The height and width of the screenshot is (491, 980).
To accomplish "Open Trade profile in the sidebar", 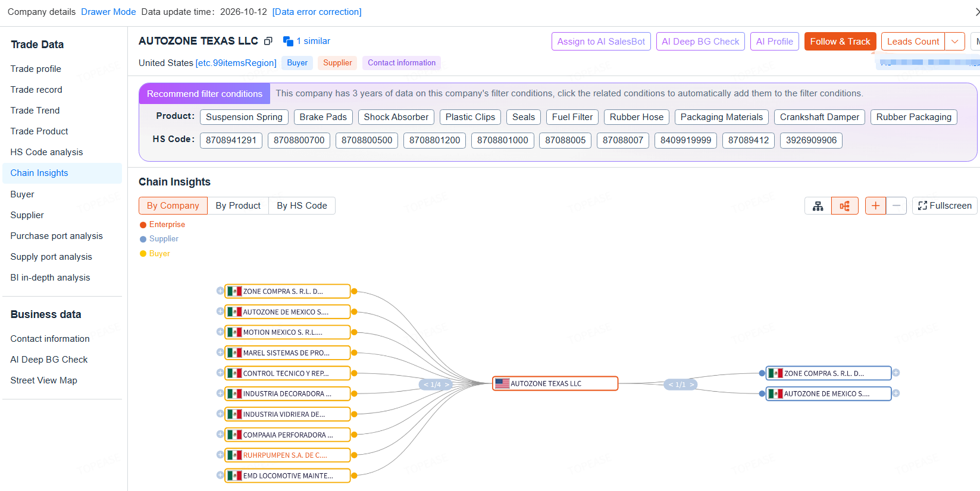I will click(x=36, y=69).
